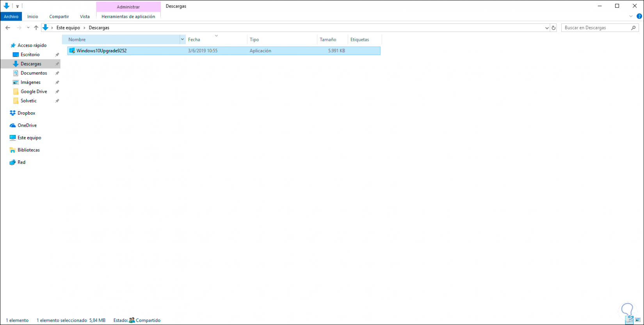The width and height of the screenshot is (644, 325).
Task: Expand the ribbon with the chevron
Action: pos(631,16)
